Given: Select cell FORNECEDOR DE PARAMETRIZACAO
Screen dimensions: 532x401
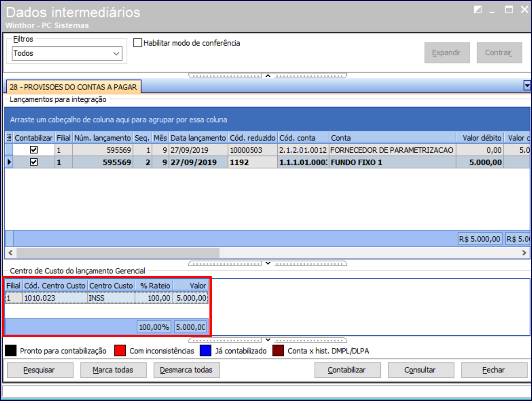Looking at the screenshot, I should (392, 150).
